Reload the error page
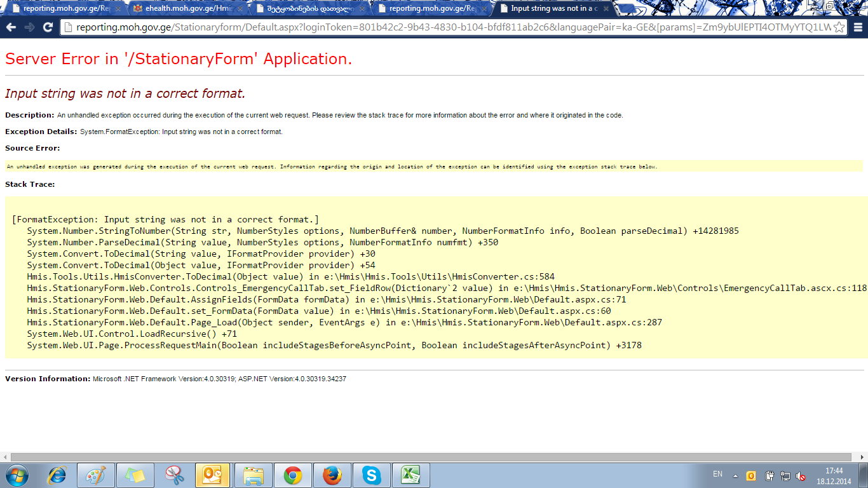 [48, 27]
